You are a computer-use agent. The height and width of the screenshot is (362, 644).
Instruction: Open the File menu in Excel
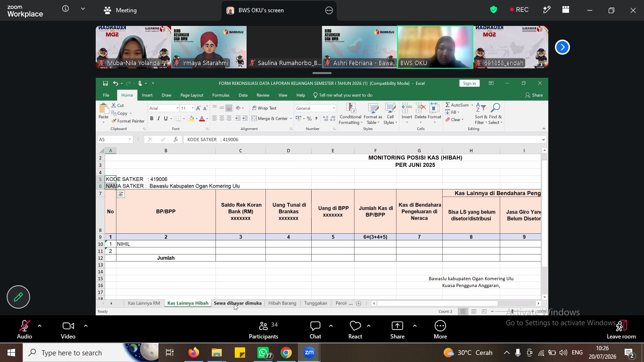(106, 95)
